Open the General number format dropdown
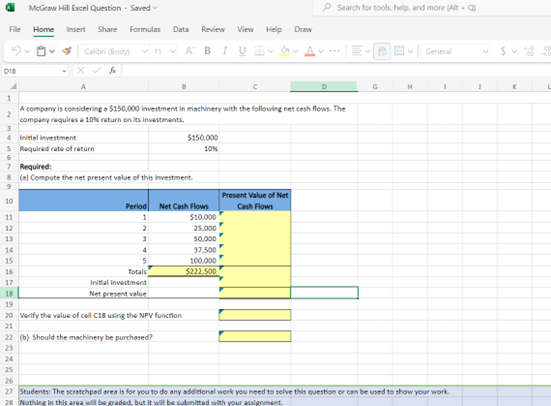 (456, 52)
